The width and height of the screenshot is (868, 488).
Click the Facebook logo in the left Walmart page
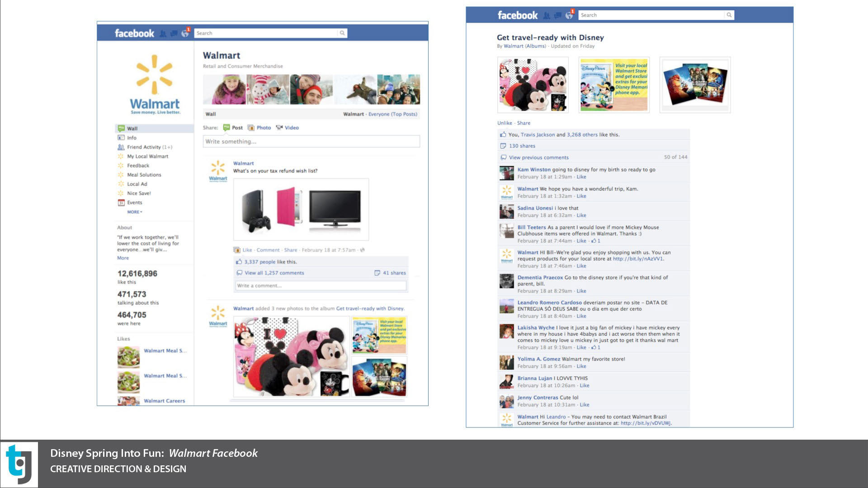click(x=134, y=33)
